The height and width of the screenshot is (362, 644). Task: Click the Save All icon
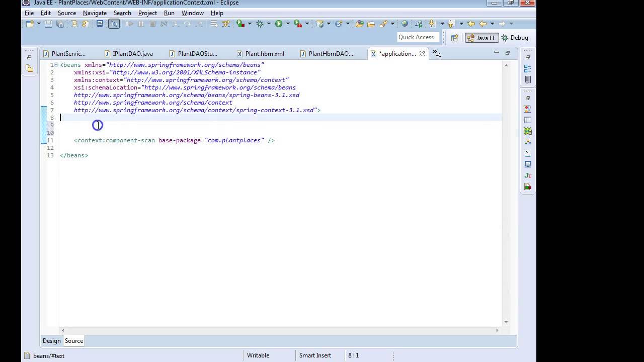pos(60,24)
